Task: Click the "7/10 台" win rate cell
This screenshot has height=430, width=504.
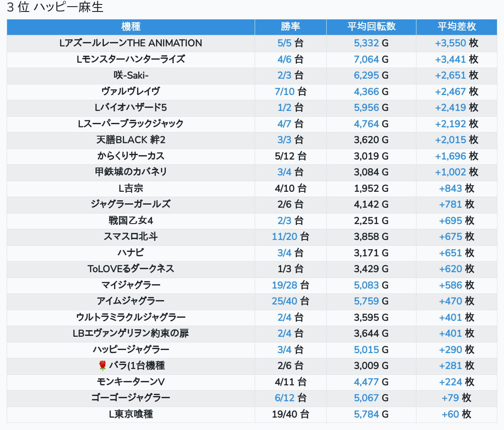Action: [290, 91]
